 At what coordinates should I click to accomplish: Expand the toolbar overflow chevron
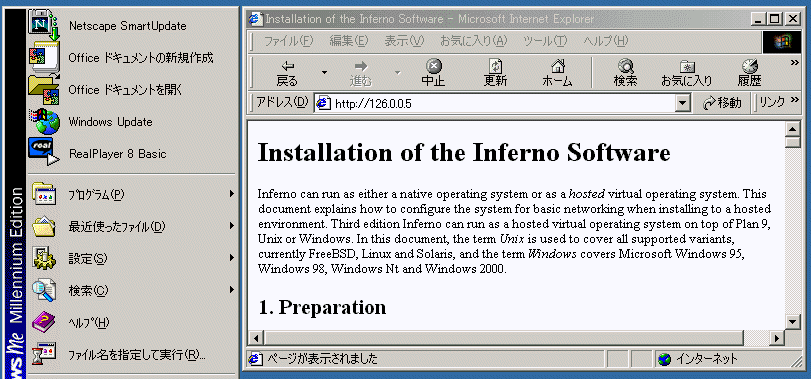(795, 63)
